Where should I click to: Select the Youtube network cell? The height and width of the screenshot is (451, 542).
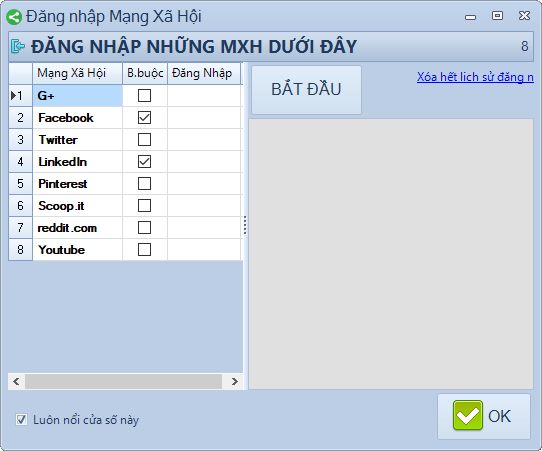(77, 250)
